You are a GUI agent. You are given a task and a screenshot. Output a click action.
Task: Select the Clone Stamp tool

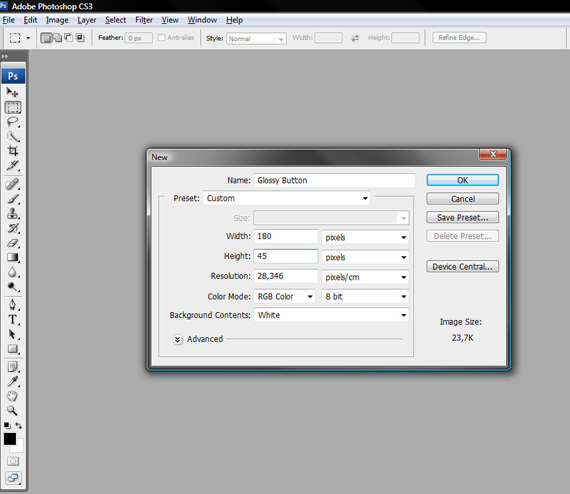[12, 213]
